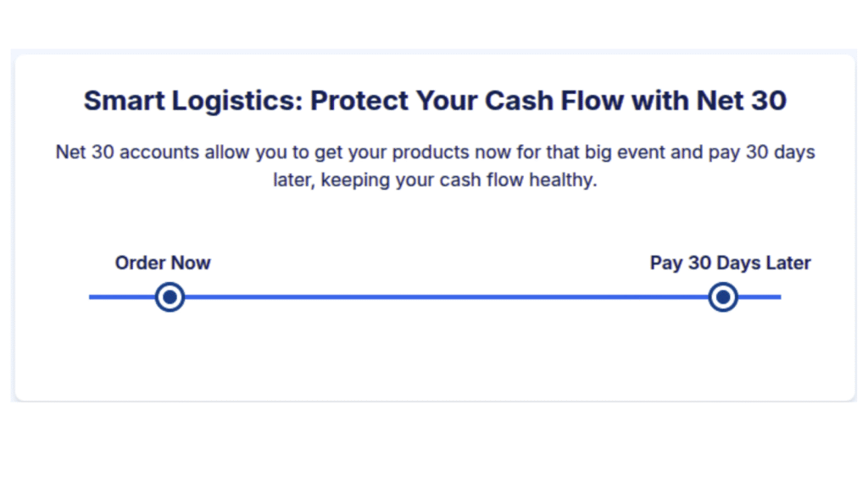Click the Pay 30 Days Later marker circle

(x=723, y=297)
